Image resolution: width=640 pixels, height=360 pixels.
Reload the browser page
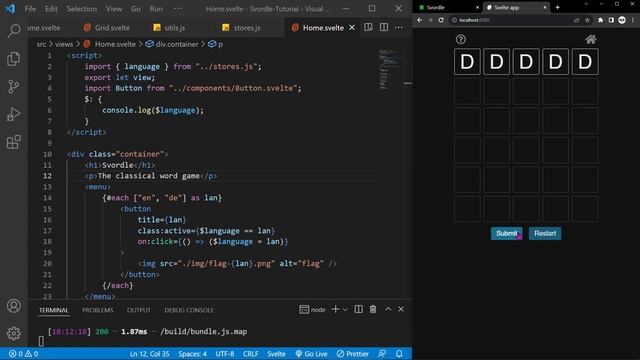click(441, 20)
